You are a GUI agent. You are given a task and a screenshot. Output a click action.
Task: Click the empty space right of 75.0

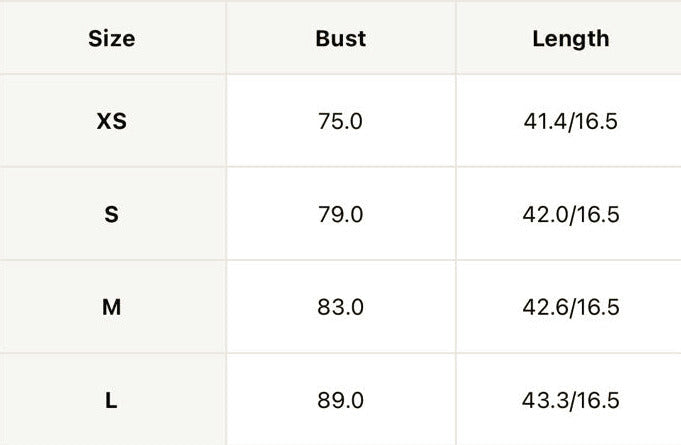pyautogui.click(x=408, y=121)
